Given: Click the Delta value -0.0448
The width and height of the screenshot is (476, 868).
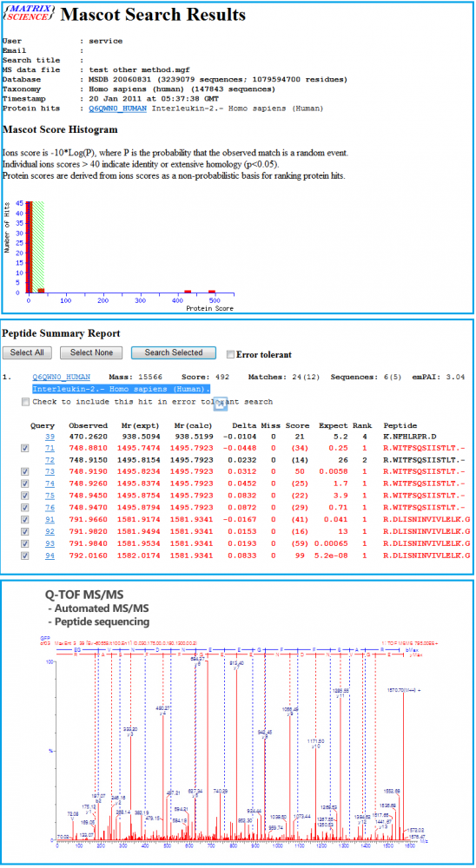Looking at the screenshot, I should (241, 448).
